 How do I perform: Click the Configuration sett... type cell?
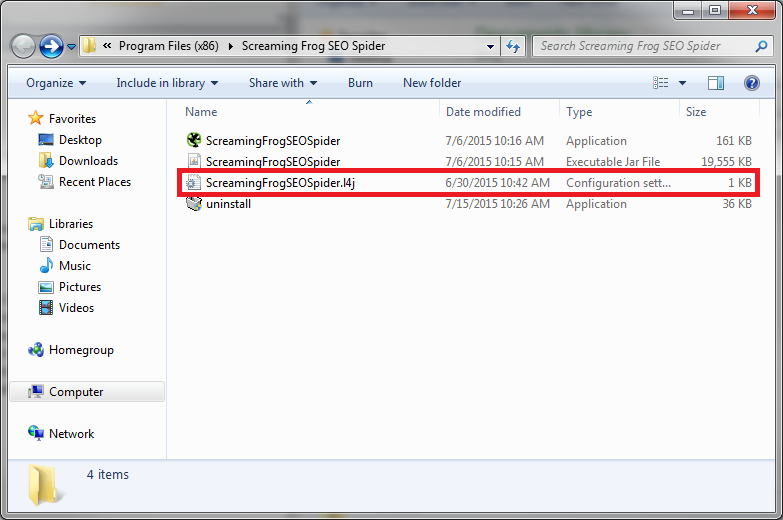[618, 183]
